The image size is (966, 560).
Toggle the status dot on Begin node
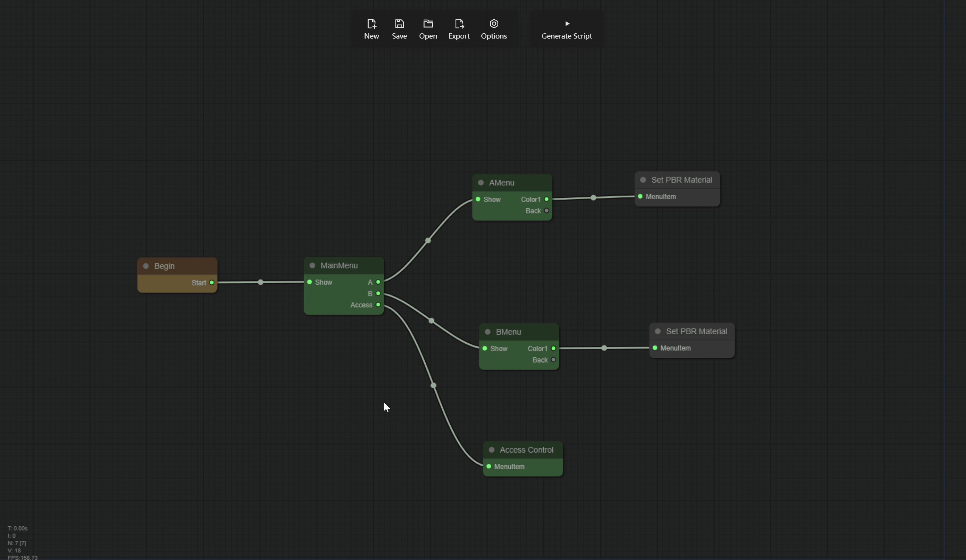(146, 266)
